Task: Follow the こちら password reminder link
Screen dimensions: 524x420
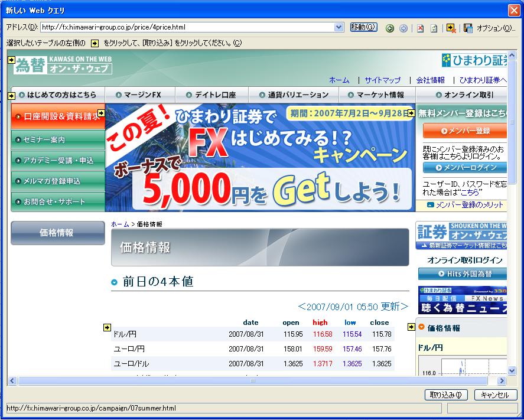Action: point(470,193)
